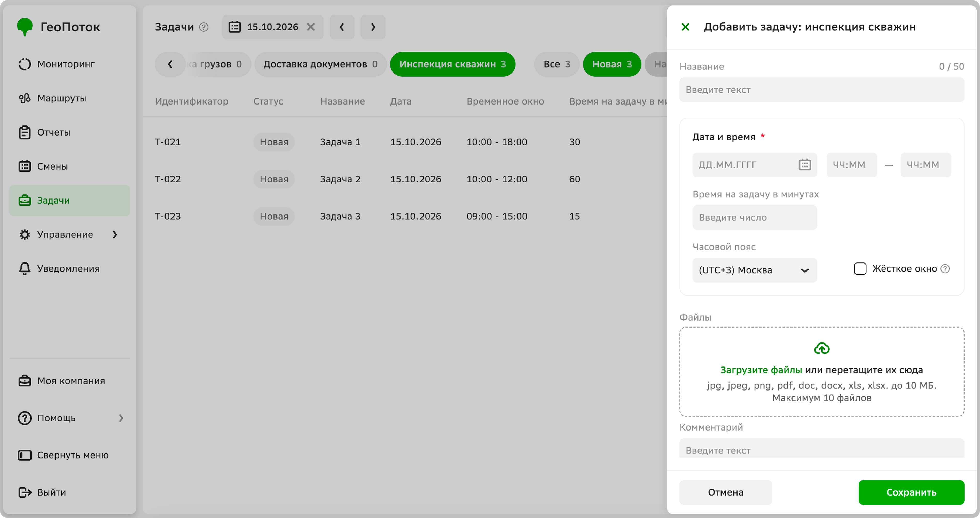
Task: Go to previous day arrow
Action: coord(342,27)
